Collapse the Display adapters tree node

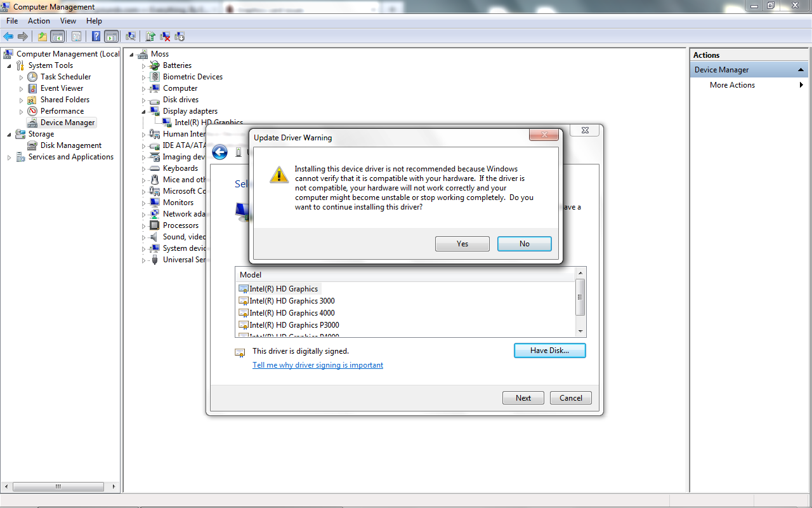pyautogui.click(x=144, y=111)
